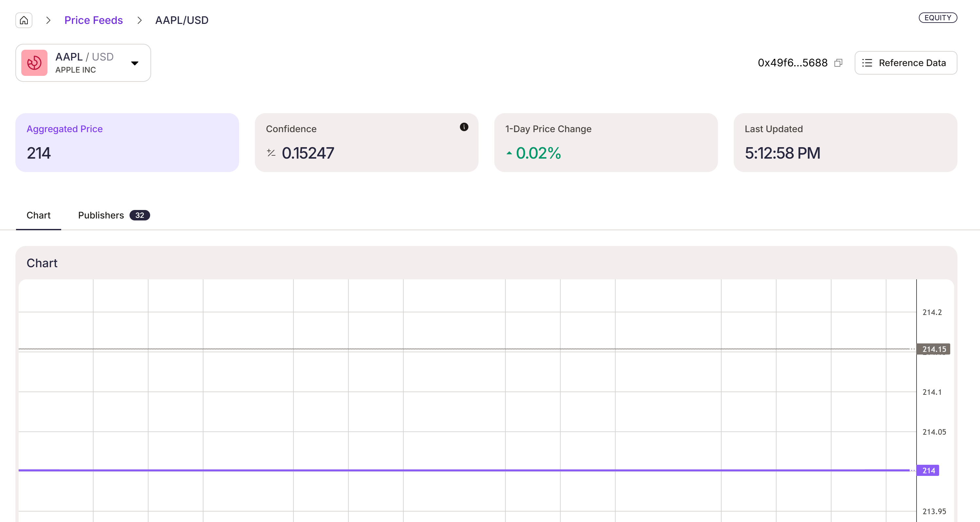Switch to the Publishers tab
This screenshot has width=980, height=522.
point(101,215)
